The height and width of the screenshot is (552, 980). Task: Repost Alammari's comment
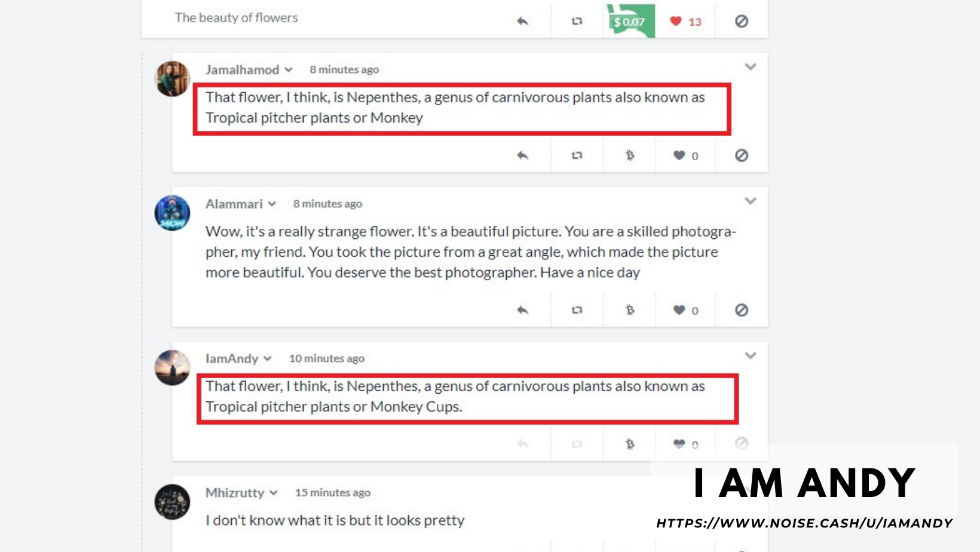click(577, 310)
